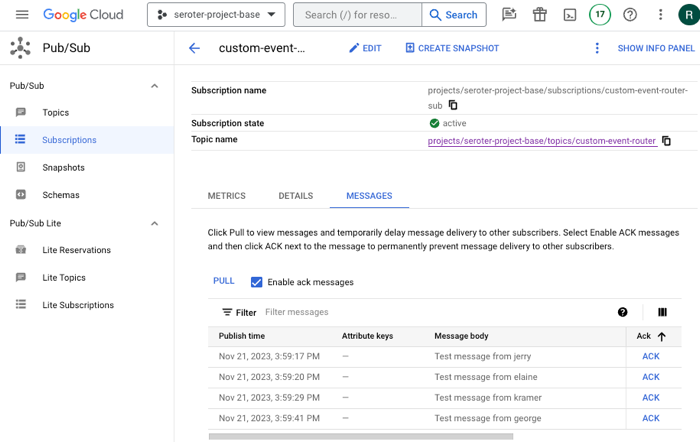
Task: Copy the topic name to clipboard
Action: [667, 141]
